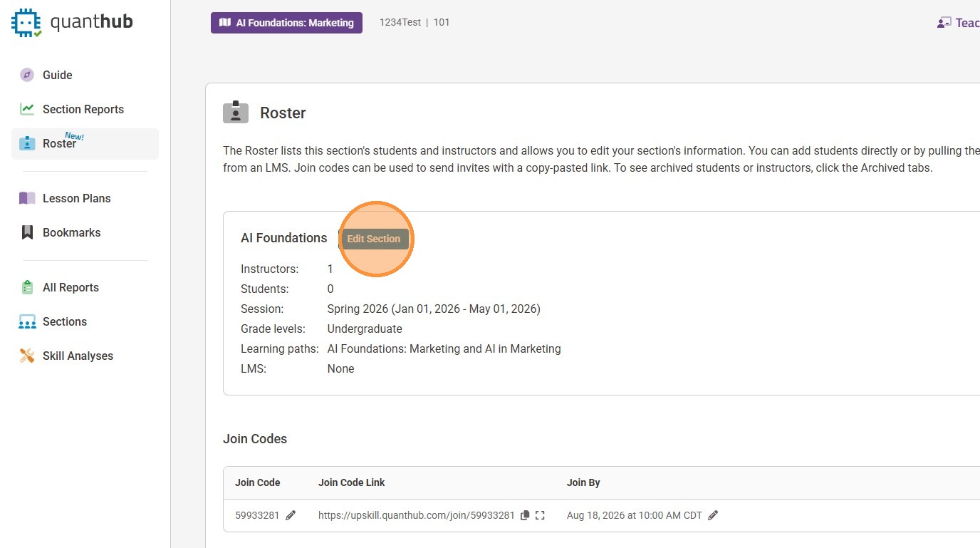Click the join link URL text
980x548 pixels.
point(416,515)
